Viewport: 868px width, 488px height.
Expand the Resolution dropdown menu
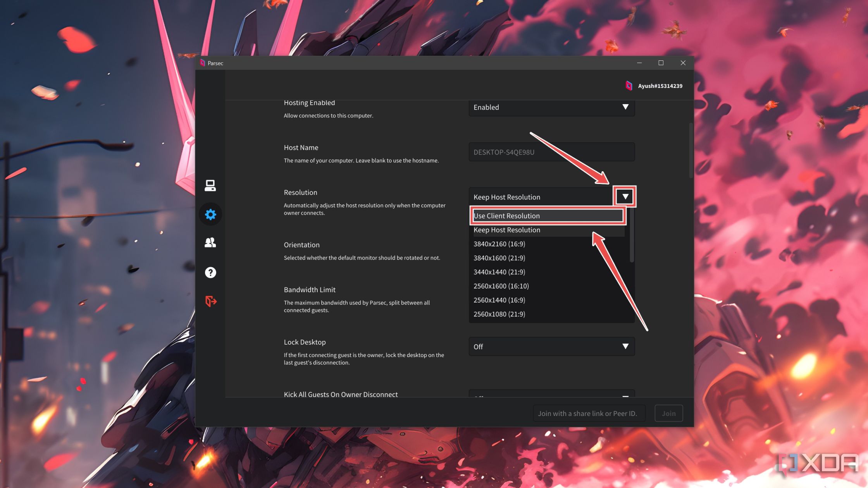(x=623, y=197)
